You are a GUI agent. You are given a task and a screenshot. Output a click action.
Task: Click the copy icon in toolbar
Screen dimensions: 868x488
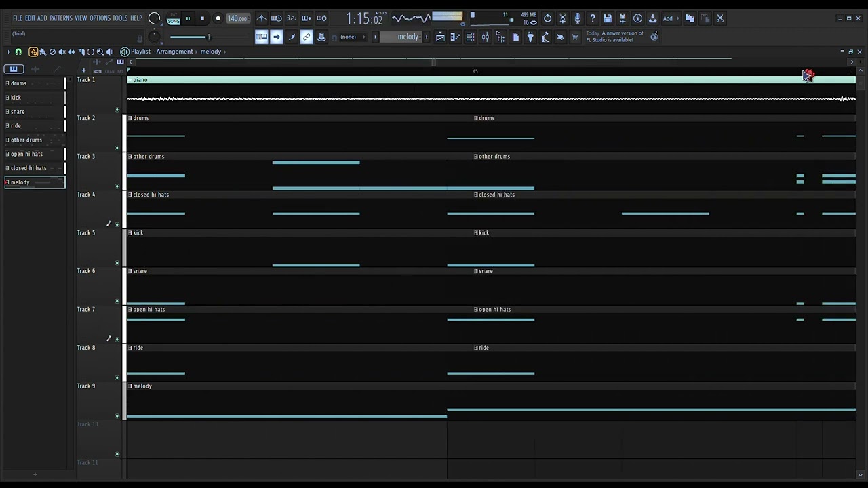click(690, 18)
